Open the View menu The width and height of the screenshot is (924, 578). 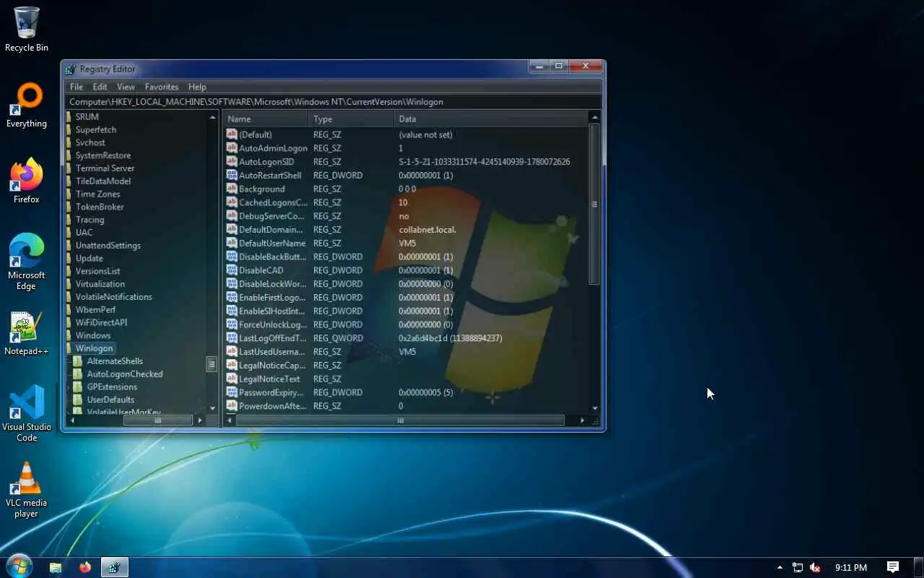[126, 87]
